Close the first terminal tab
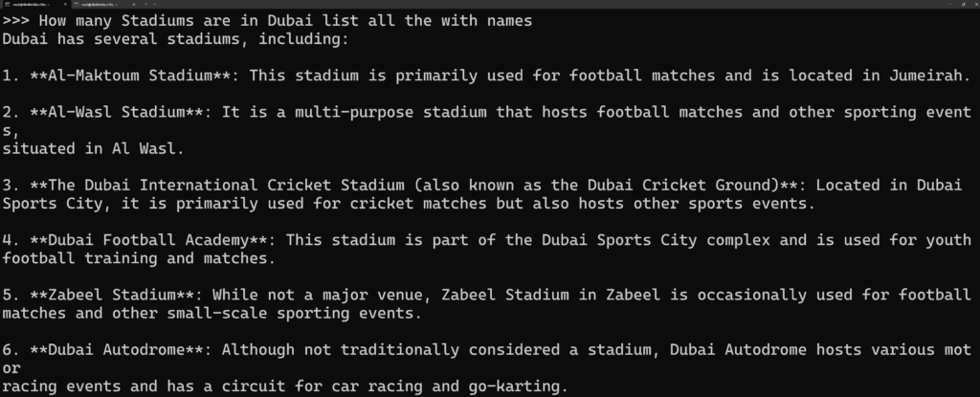 point(65,5)
